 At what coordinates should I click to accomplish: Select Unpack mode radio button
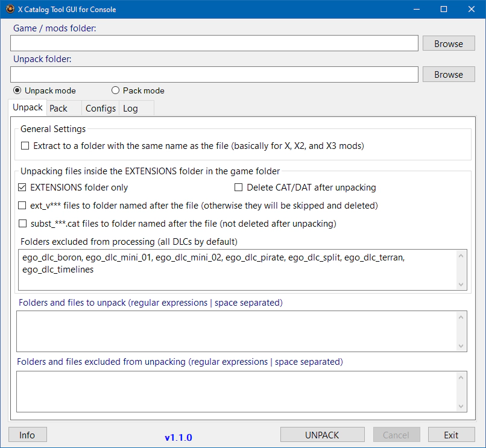click(x=17, y=90)
